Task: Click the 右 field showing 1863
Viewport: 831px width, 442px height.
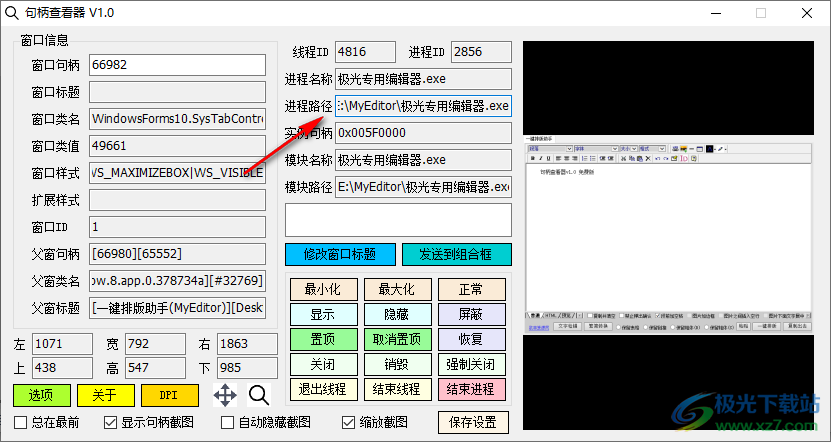Action: [247, 344]
